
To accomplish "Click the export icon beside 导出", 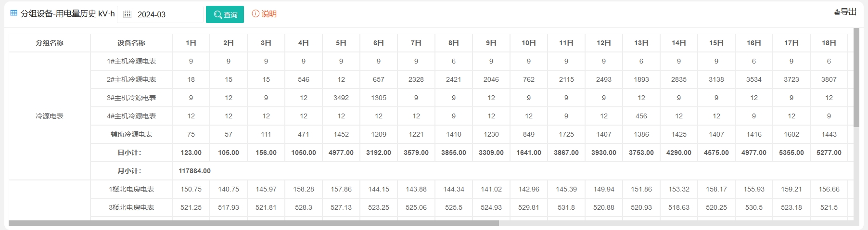I will pyautogui.click(x=837, y=12).
